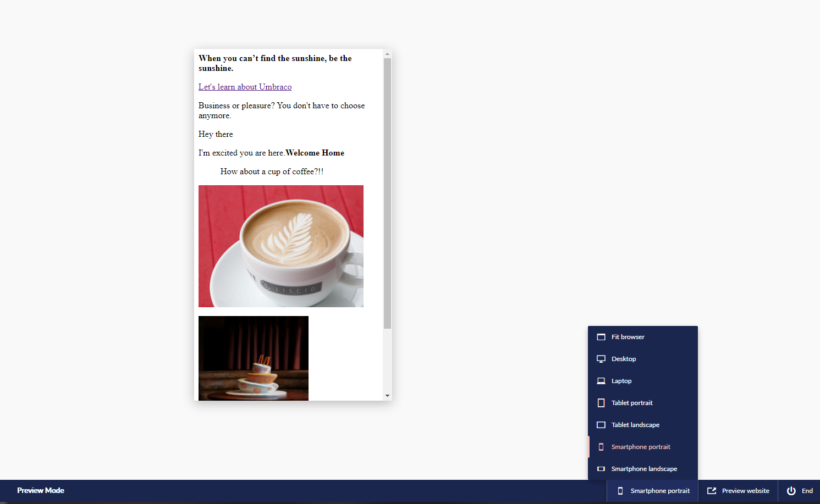Click the phone icon on the bottom toolbar
The height and width of the screenshot is (504, 820).
(621, 490)
